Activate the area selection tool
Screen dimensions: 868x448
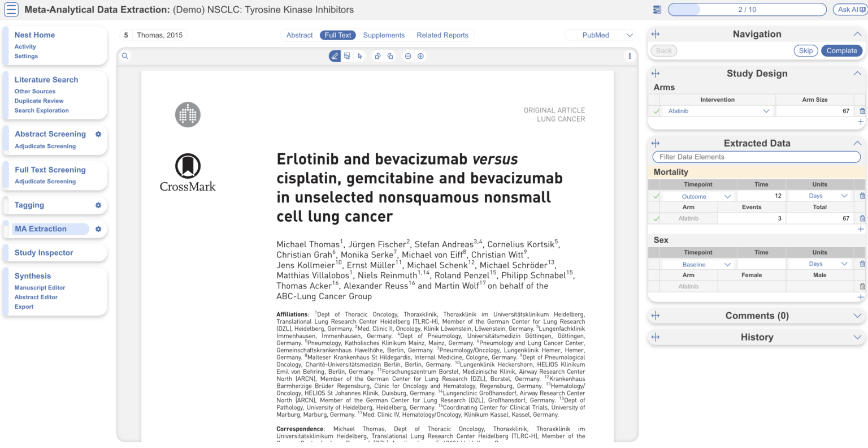(x=347, y=56)
